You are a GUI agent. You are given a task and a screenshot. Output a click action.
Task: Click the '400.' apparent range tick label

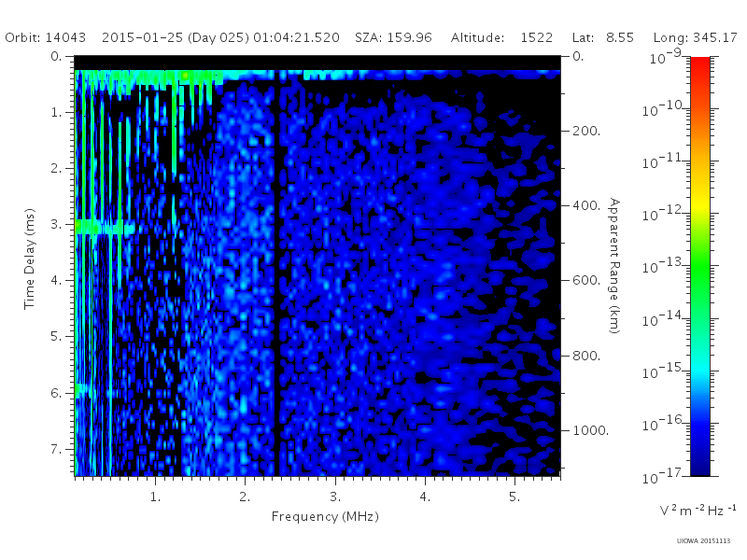click(x=586, y=205)
